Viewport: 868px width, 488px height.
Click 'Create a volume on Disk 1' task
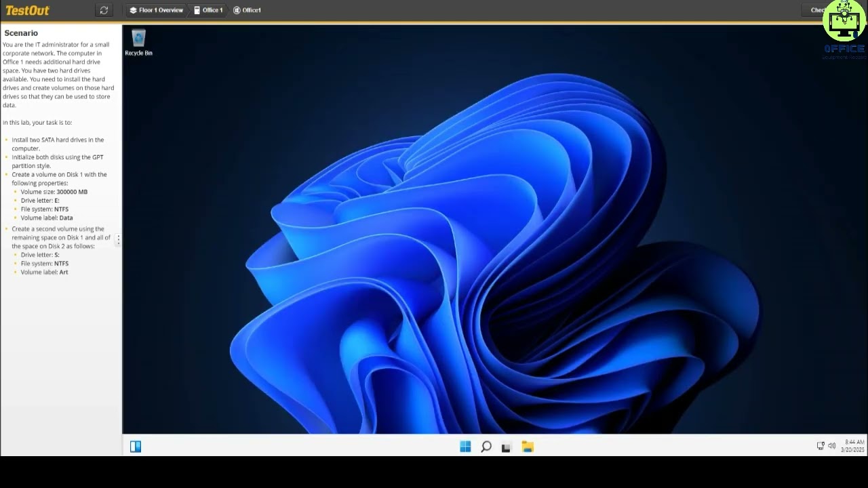(x=59, y=179)
